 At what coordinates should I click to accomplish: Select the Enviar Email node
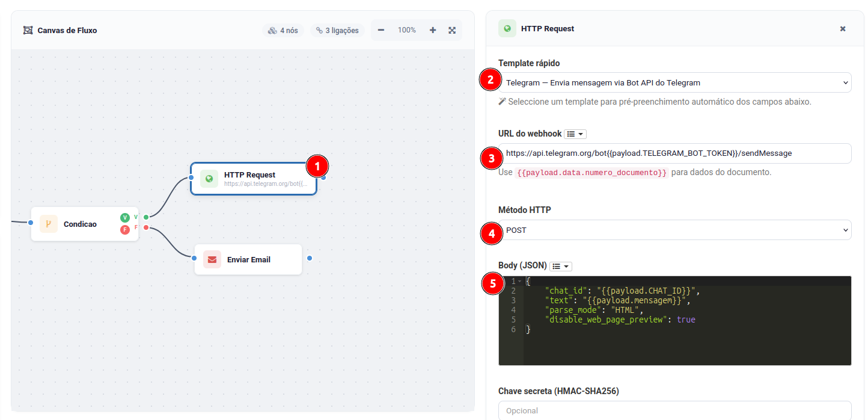click(248, 259)
